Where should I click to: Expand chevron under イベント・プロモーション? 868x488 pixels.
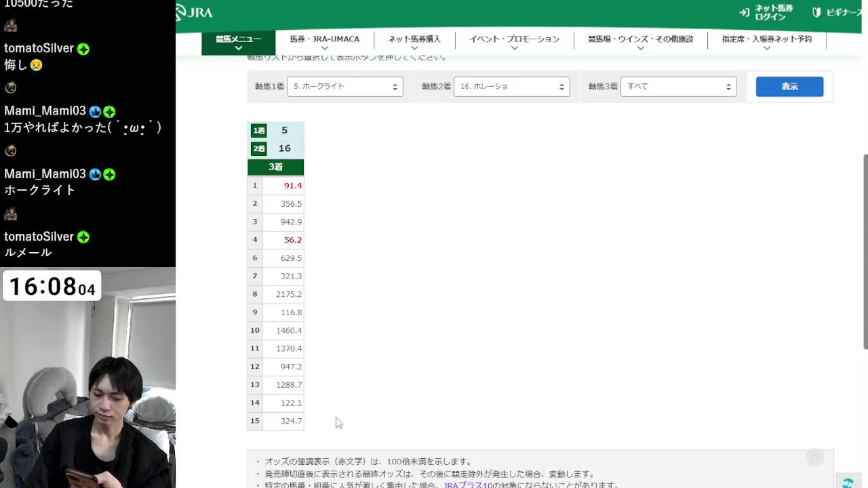pos(514,49)
